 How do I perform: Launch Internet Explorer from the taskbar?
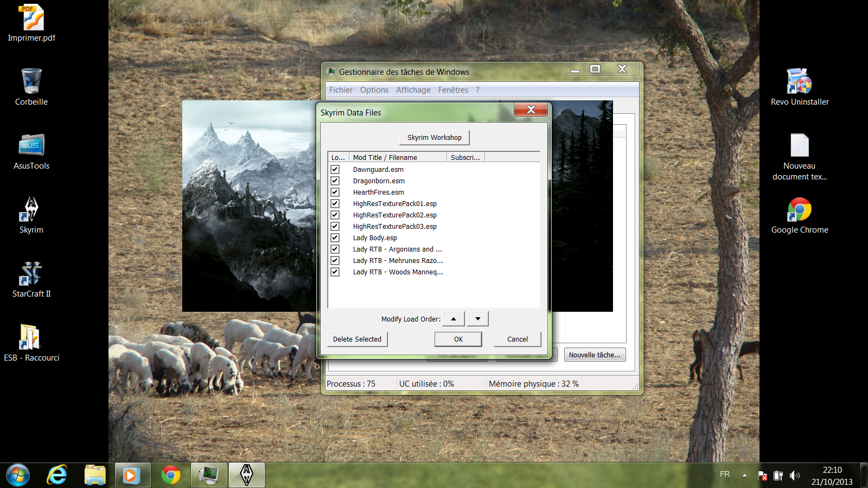click(x=57, y=476)
